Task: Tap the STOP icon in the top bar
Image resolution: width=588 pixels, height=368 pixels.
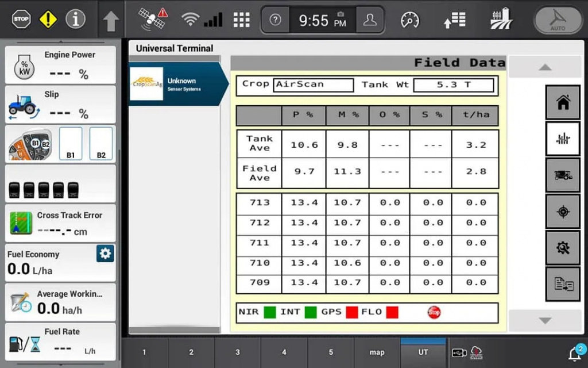Action: (x=21, y=19)
